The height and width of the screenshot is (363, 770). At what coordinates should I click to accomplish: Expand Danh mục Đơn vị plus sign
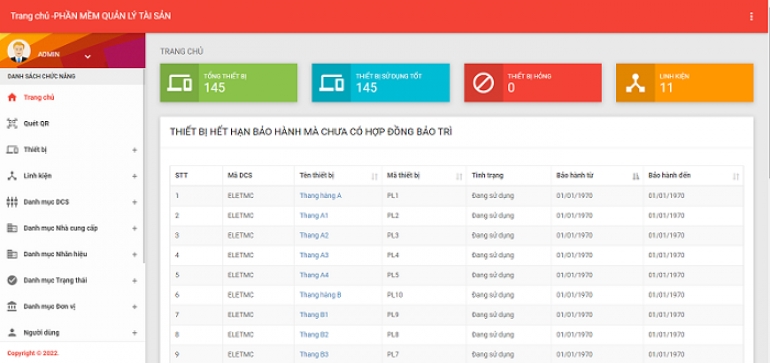tap(135, 307)
